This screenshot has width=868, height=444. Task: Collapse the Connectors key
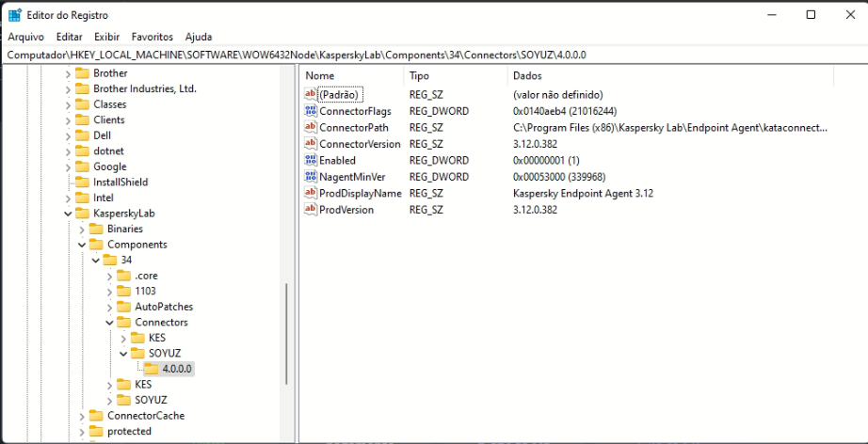click(x=109, y=323)
